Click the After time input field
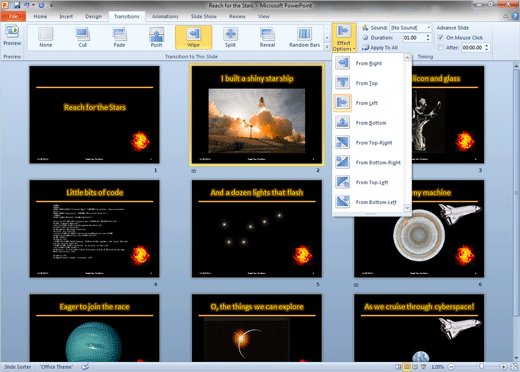 [x=473, y=48]
